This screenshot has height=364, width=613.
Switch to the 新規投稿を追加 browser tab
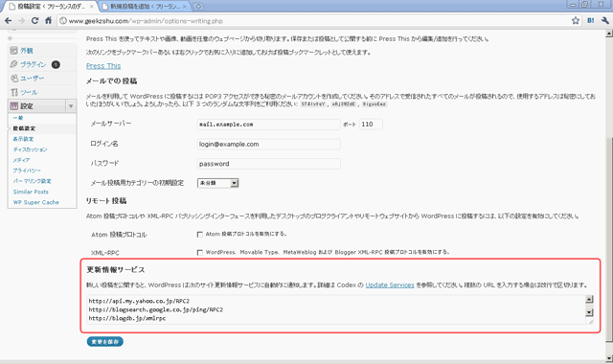tap(145, 7)
